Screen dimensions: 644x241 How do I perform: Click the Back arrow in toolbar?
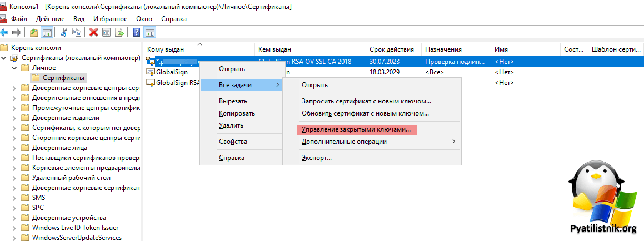[x=5, y=32]
